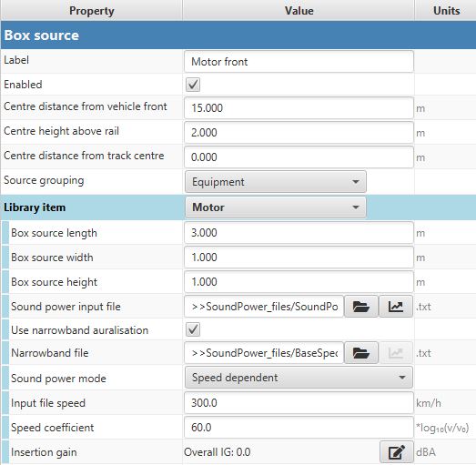Uncheck Use narrowband auralisation
476x465 pixels.
pyautogui.click(x=193, y=329)
